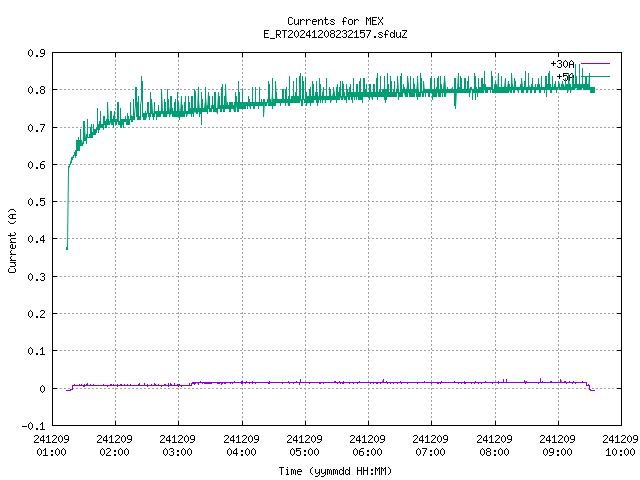Click the green +5A curve's initial steep rise
Image resolution: width=640 pixels, height=480 pixels.
(68, 206)
